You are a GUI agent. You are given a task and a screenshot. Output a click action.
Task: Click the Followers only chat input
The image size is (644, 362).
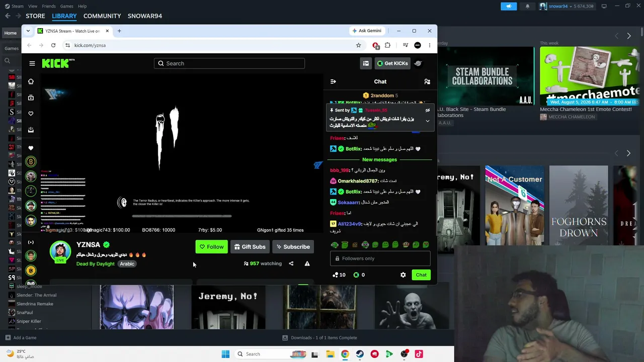coord(380,258)
